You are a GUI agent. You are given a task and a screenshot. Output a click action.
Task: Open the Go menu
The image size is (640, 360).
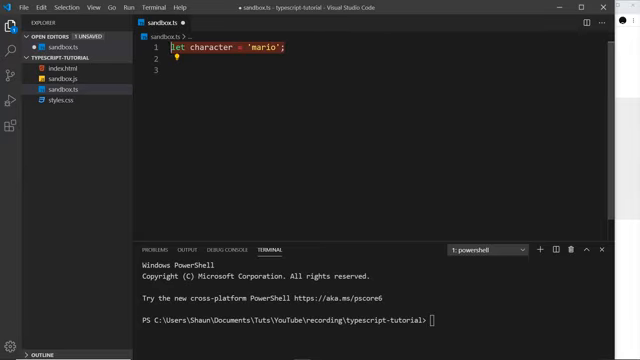pos(112,7)
